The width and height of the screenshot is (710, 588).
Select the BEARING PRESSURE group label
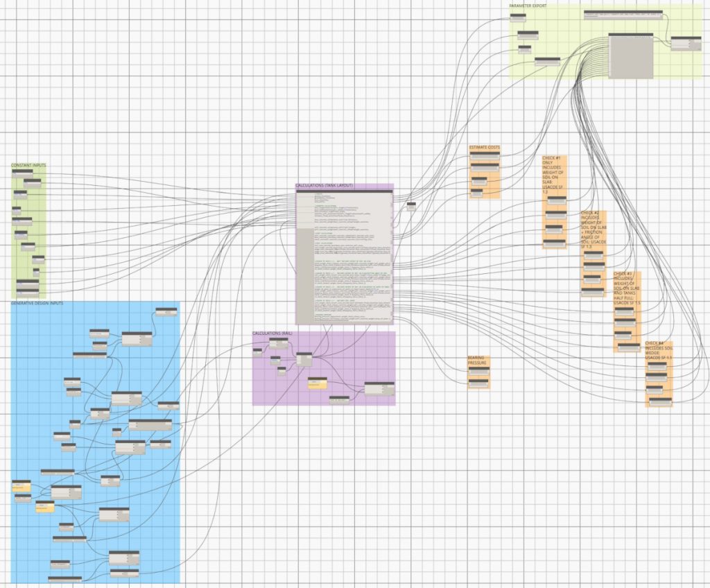(x=478, y=361)
